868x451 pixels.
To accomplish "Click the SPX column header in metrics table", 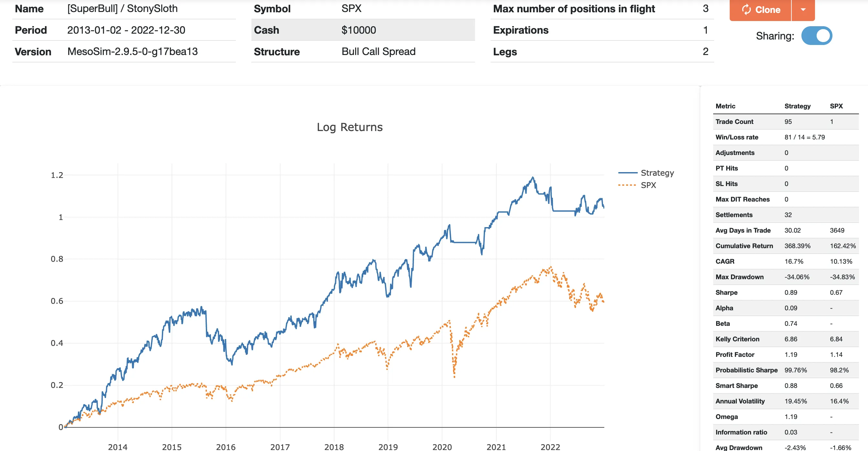I will tap(836, 106).
